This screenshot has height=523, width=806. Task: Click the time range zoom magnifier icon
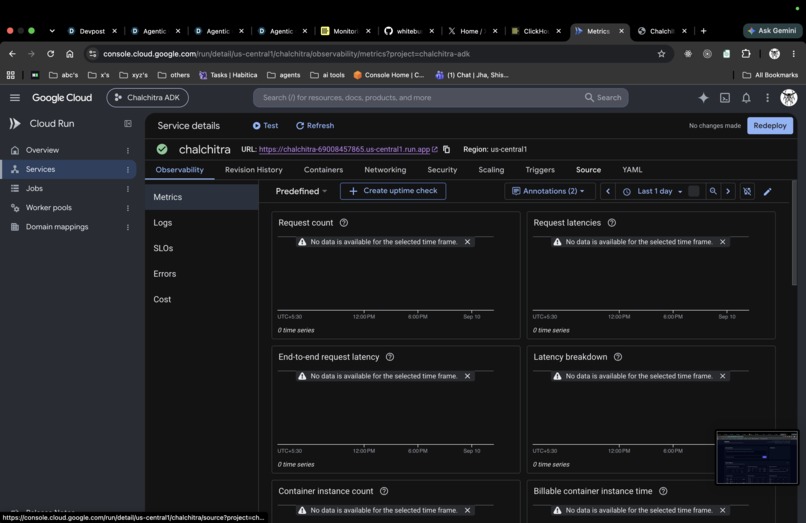(713, 191)
